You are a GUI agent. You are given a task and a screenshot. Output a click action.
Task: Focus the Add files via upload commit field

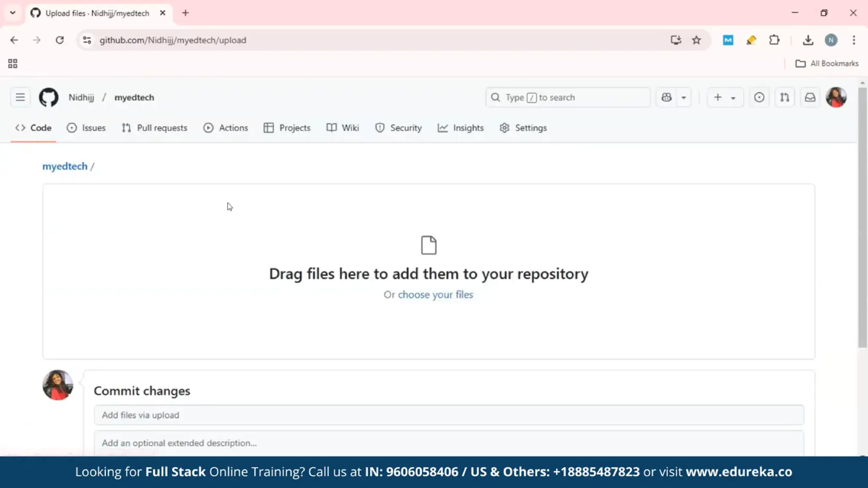449,415
